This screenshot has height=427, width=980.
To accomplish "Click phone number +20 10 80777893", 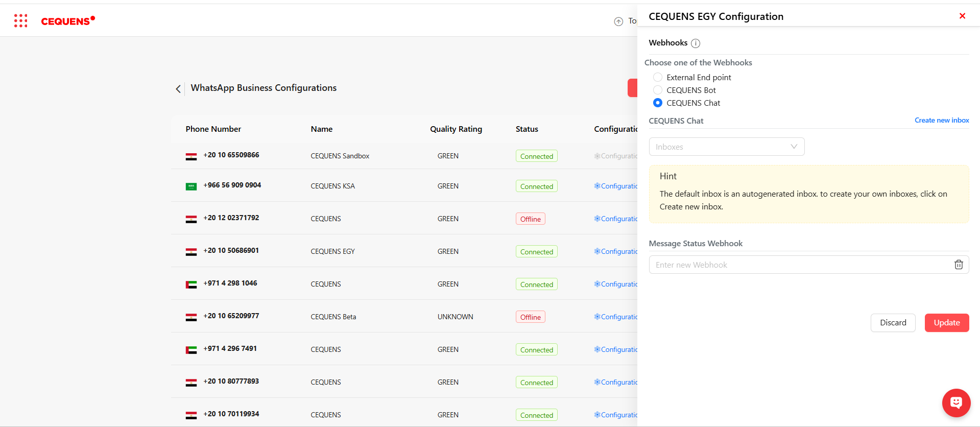I will (x=231, y=382).
